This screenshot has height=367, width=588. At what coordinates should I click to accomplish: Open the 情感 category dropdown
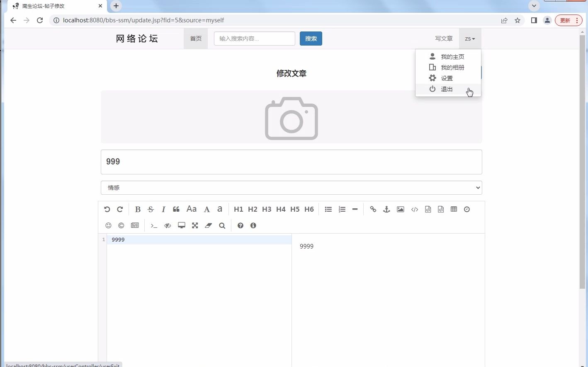point(292,188)
